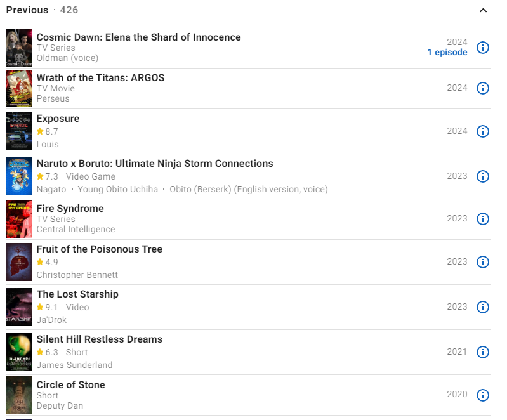The width and height of the screenshot is (507, 420).
Task: Select Wrath of the Titans poster image
Action: (x=19, y=88)
